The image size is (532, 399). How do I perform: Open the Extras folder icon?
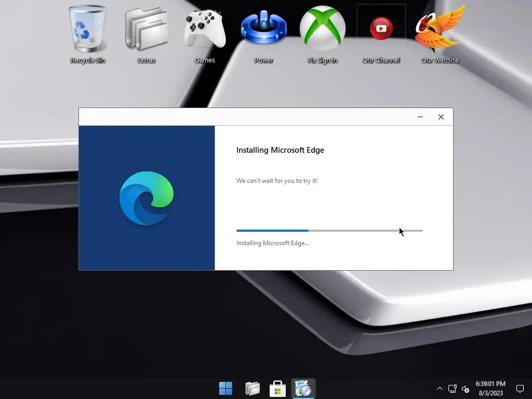(146, 34)
